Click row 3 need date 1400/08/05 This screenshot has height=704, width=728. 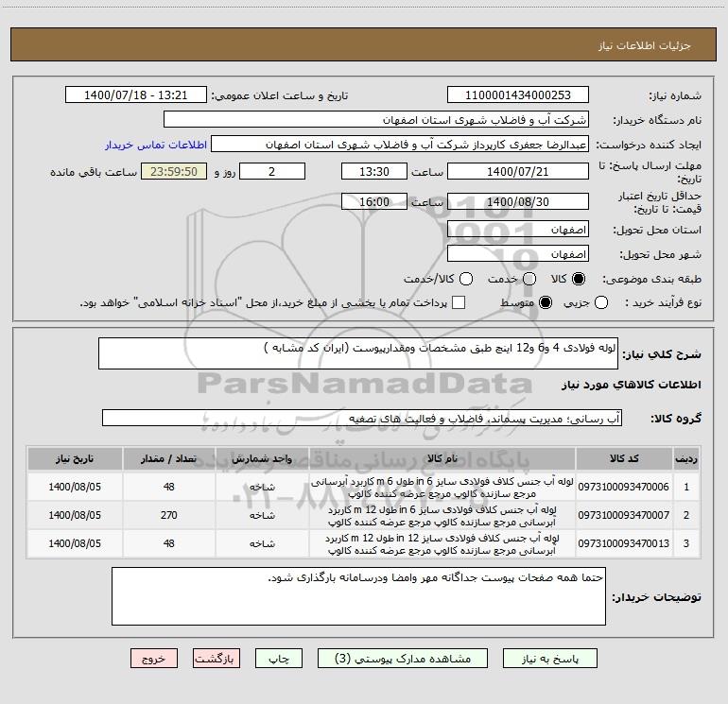[x=75, y=543]
